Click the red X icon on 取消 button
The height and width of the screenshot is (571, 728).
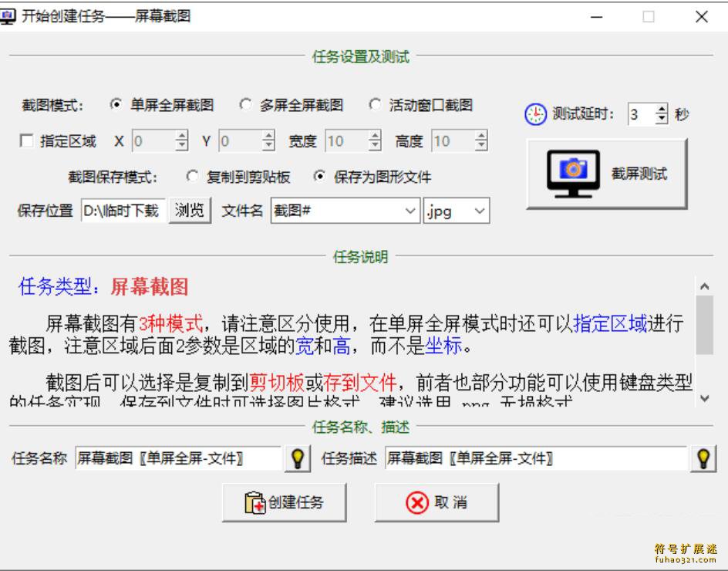pos(417,502)
